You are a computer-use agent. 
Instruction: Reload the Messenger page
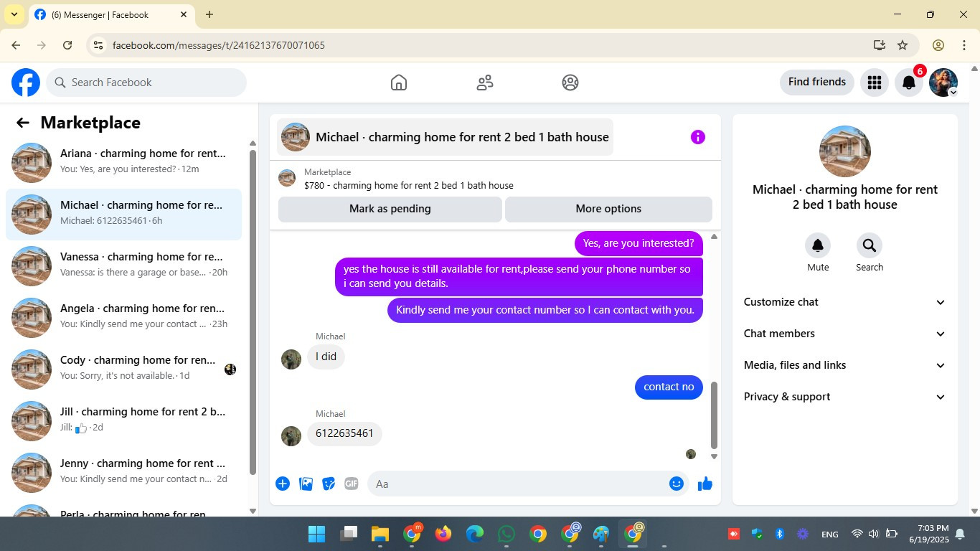coord(67,45)
